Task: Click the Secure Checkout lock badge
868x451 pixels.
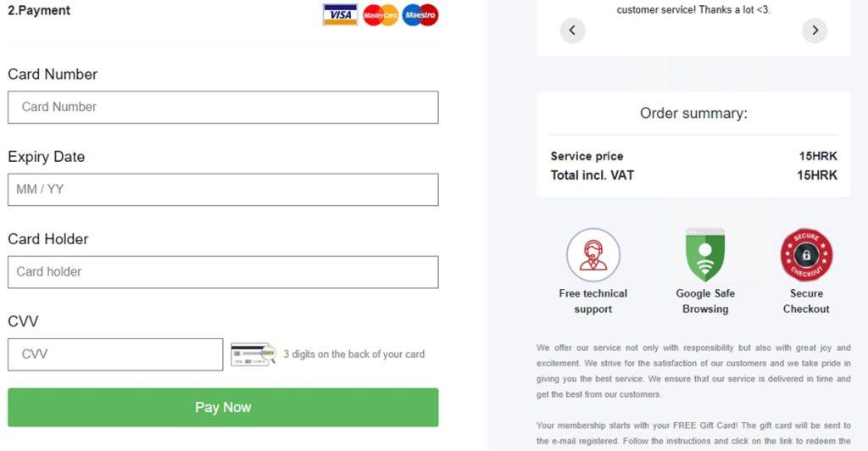Action: point(806,255)
